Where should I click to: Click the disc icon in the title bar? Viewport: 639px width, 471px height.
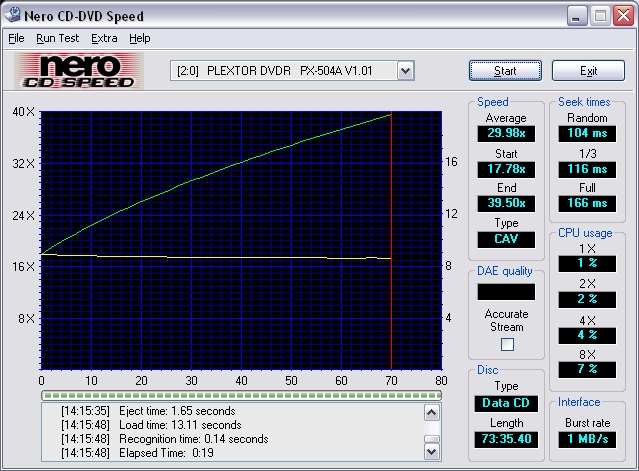[13, 15]
